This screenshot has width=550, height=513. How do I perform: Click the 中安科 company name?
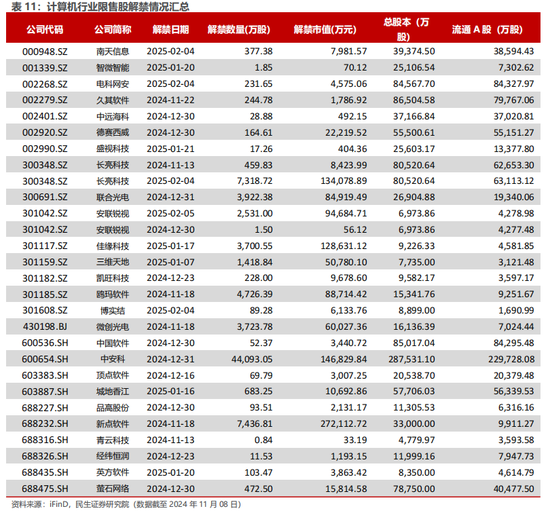coord(113,359)
